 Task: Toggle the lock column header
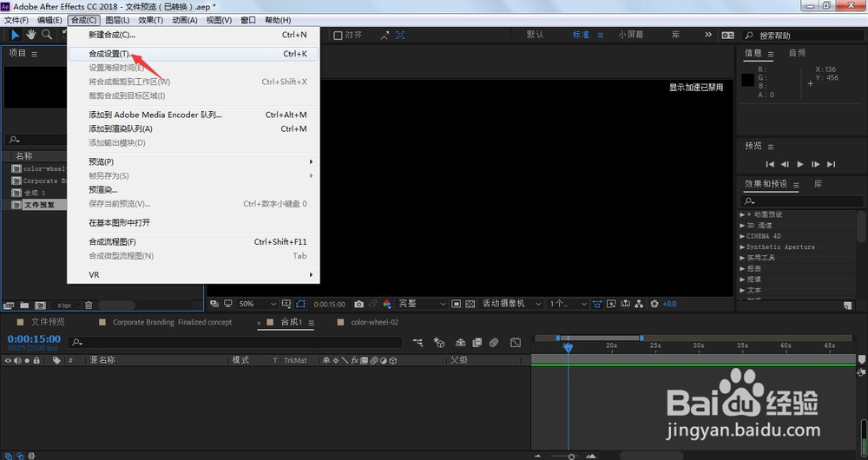click(36, 360)
